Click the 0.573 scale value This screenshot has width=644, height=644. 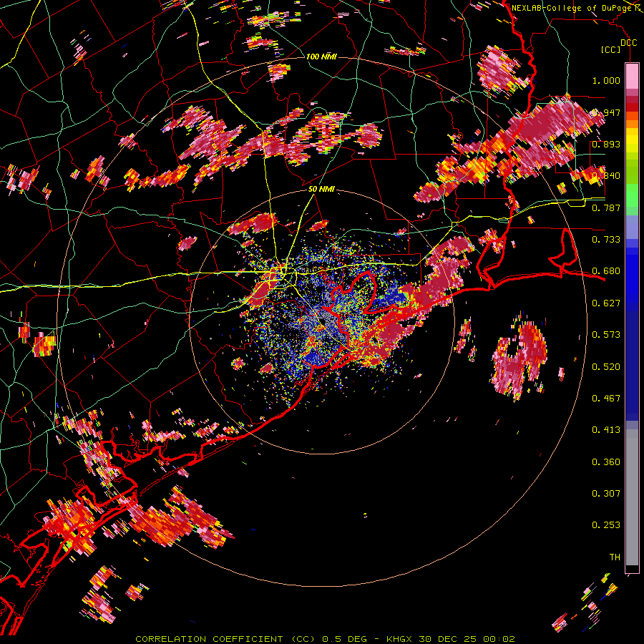(606, 335)
